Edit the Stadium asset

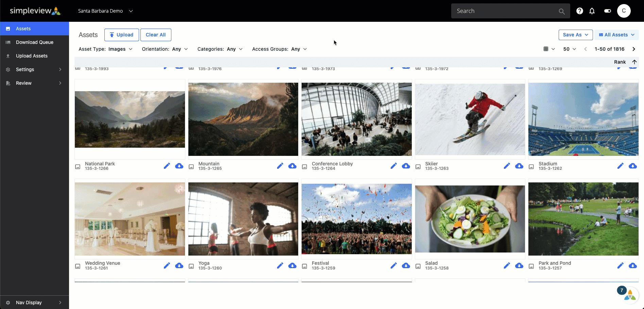pos(621,166)
